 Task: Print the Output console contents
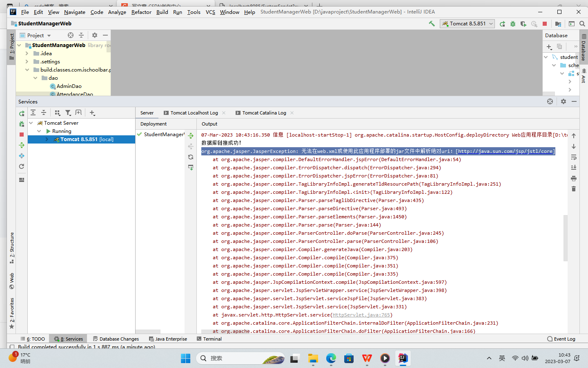click(x=574, y=178)
